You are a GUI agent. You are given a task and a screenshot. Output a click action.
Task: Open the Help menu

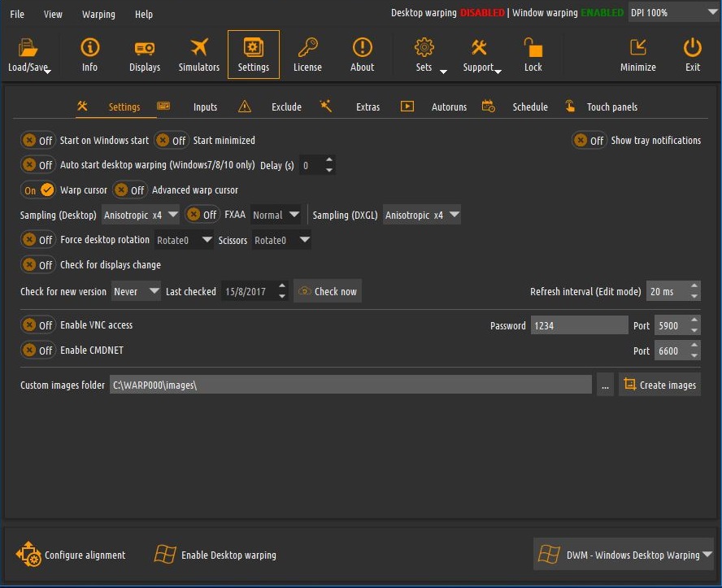click(144, 15)
